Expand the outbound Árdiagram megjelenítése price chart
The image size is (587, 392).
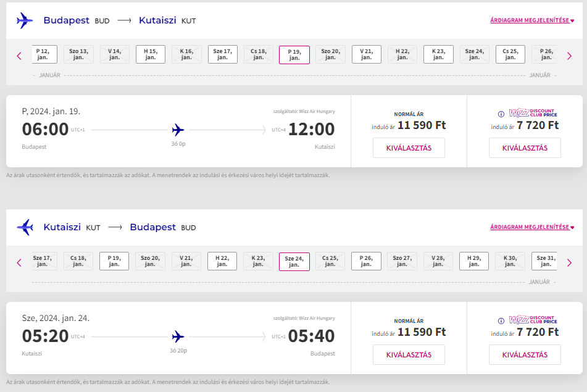click(532, 20)
